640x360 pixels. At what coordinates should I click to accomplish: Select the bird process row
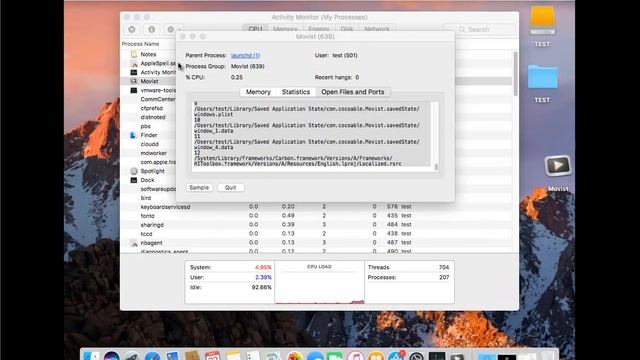pyautogui.click(x=146, y=198)
